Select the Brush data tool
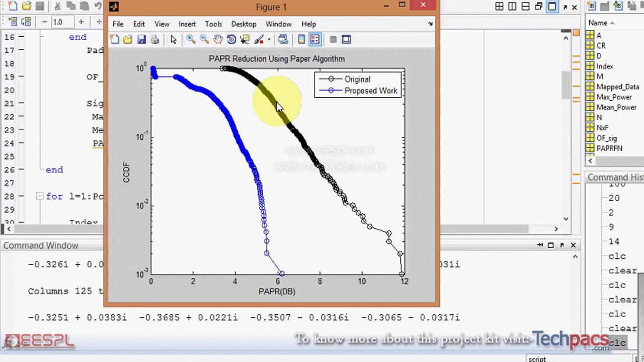This screenshot has width=644, height=362. (x=259, y=39)
